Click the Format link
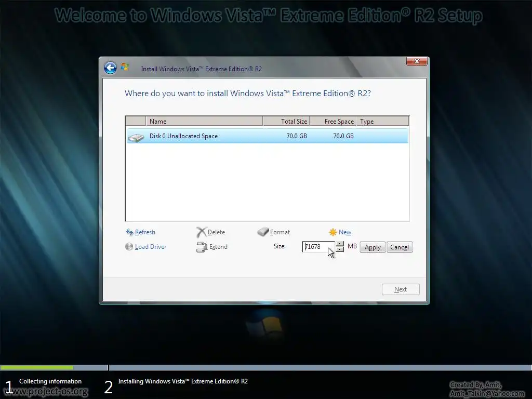The width and height of the screenshot is (532, 399). click(x=280, y=232)
